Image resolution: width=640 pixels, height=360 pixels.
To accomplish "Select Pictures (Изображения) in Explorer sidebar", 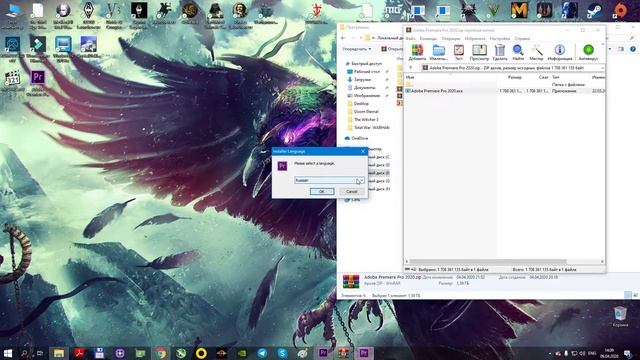I will coord(363,96).
